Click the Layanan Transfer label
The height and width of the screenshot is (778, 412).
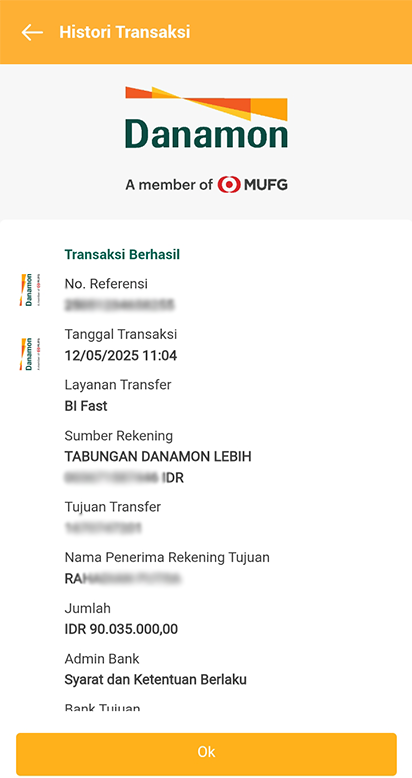click(x=118, y=384)
